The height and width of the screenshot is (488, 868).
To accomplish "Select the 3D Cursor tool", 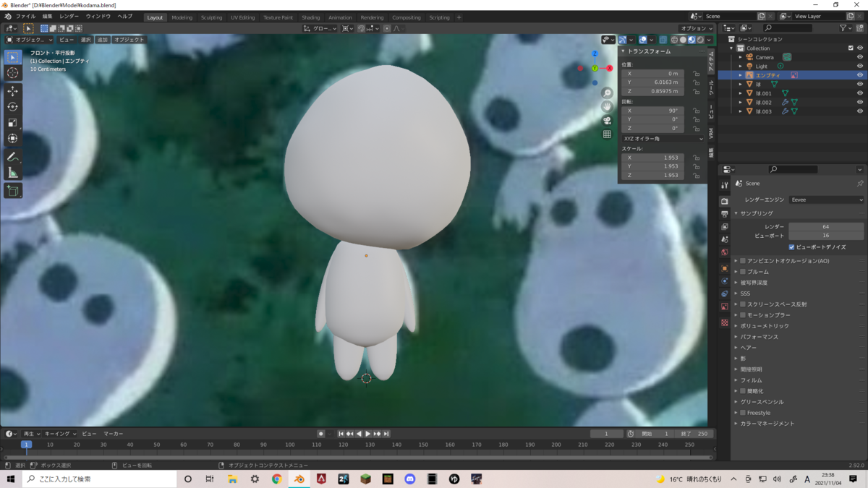I will click(13, 73).
